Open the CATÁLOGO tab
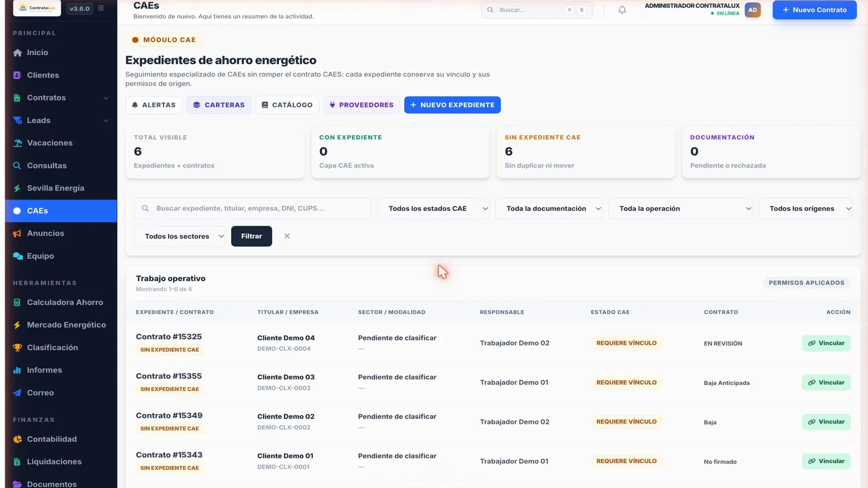Viewport: 868px width, 488px height. [288, 105]
